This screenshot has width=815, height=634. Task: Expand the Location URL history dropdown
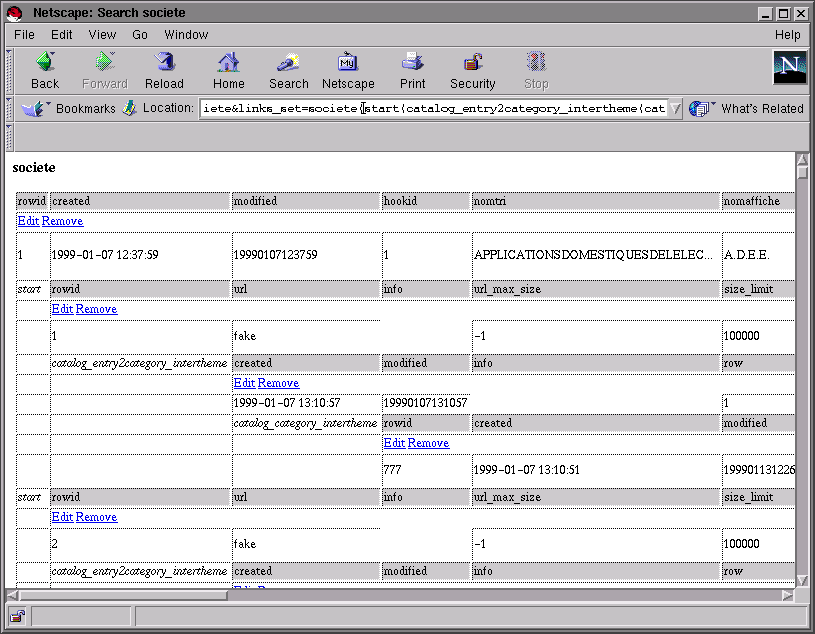674,108
